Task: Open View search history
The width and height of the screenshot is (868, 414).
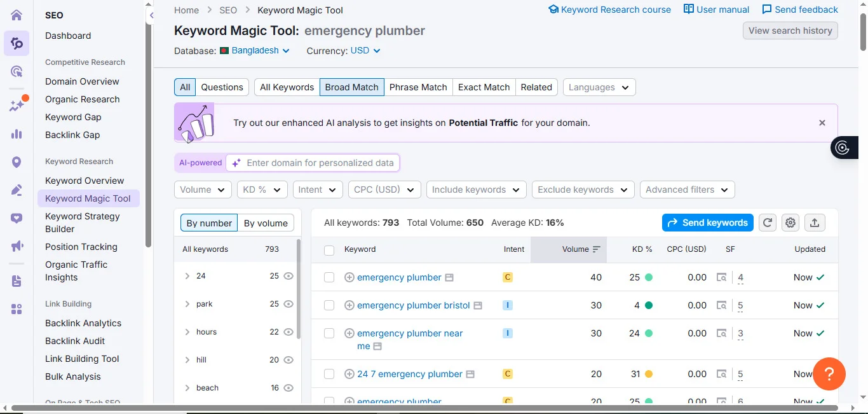Action: click(790, 31)
